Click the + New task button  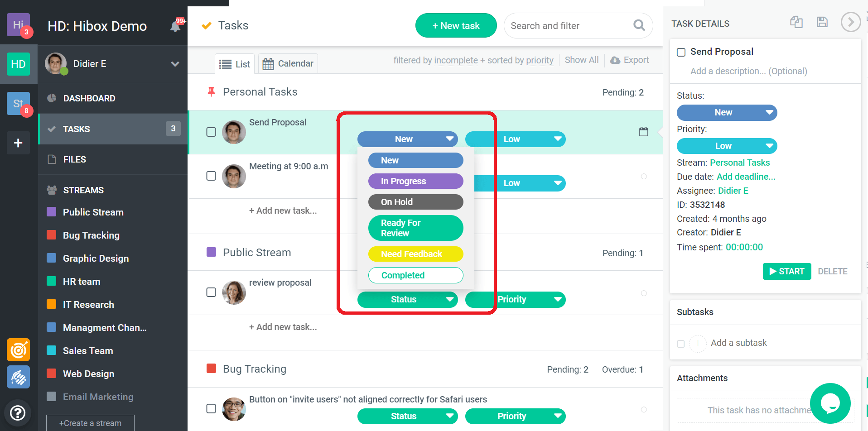[x=456, y=26]
